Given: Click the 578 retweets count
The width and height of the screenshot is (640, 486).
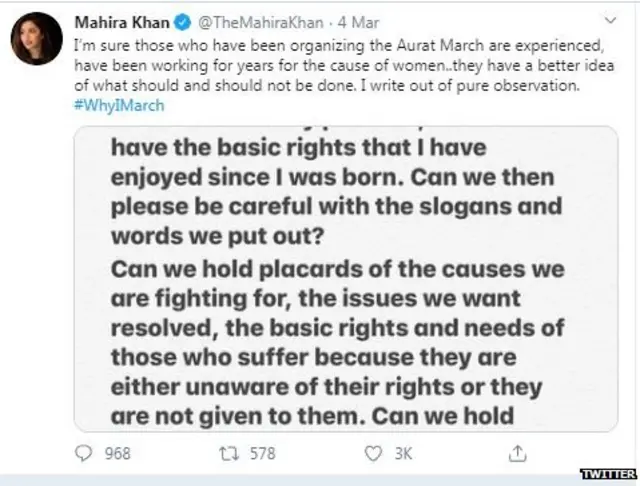Looking at the screenshot, I should [x=262, y=454].
